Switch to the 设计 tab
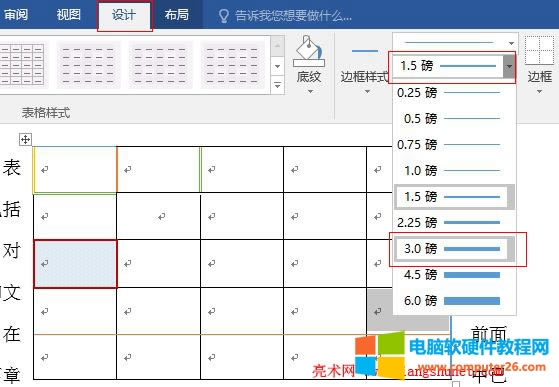559x387 pixels. coord(124,16)
